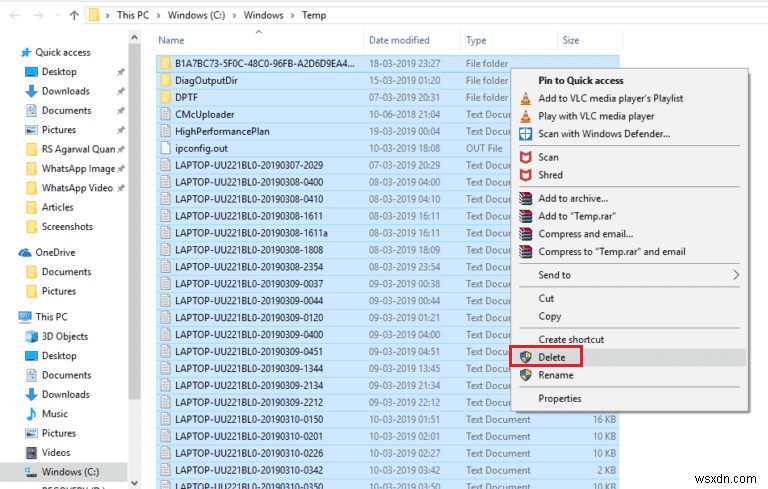Choose Play with VLC media player
The height and width of the screenshot is (489, 768).
(x=596, y=116)
